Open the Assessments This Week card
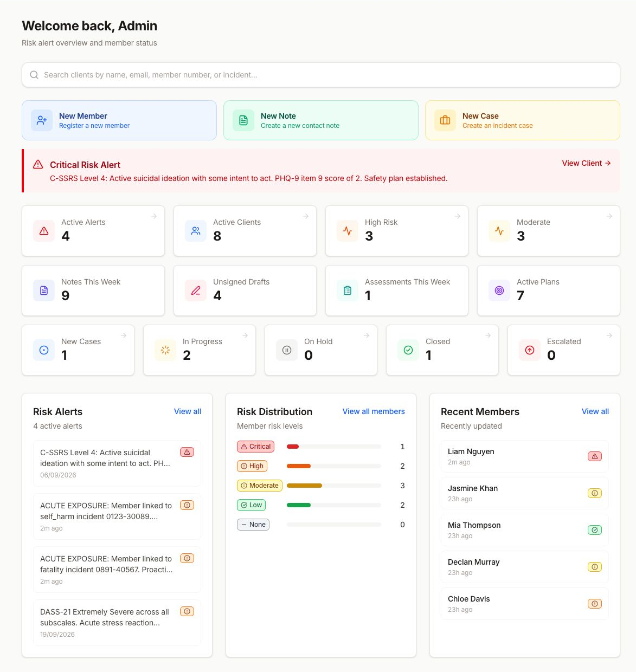Viewport: 636px width, 672px height. [397, 290]
